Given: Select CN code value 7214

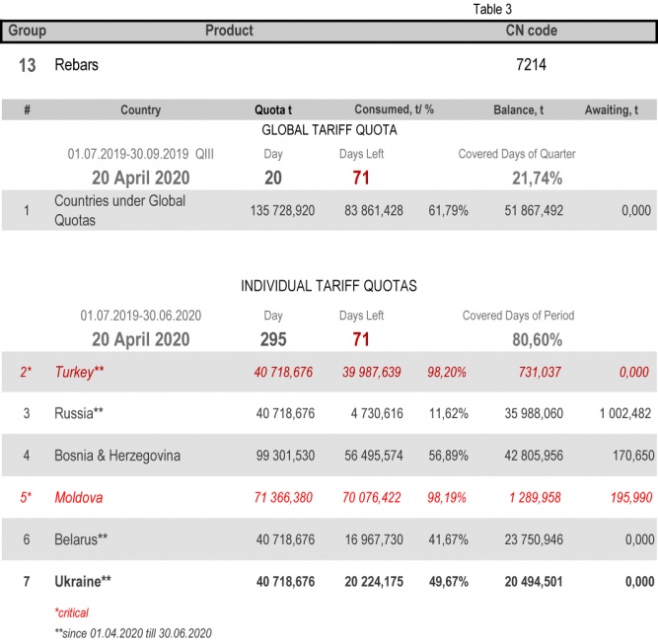Looking at the screenshot, I should pos(531,65).
